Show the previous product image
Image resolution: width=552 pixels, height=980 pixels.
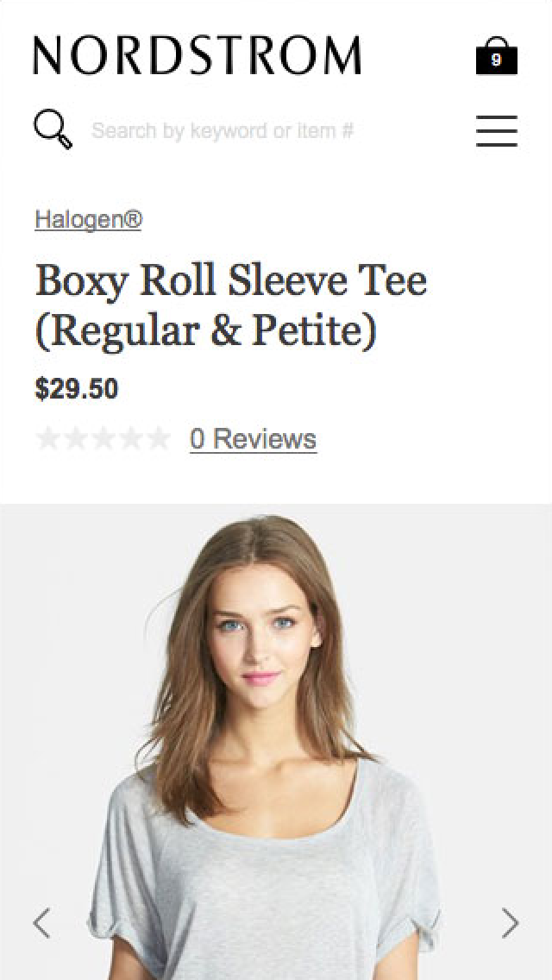[41, 923]
